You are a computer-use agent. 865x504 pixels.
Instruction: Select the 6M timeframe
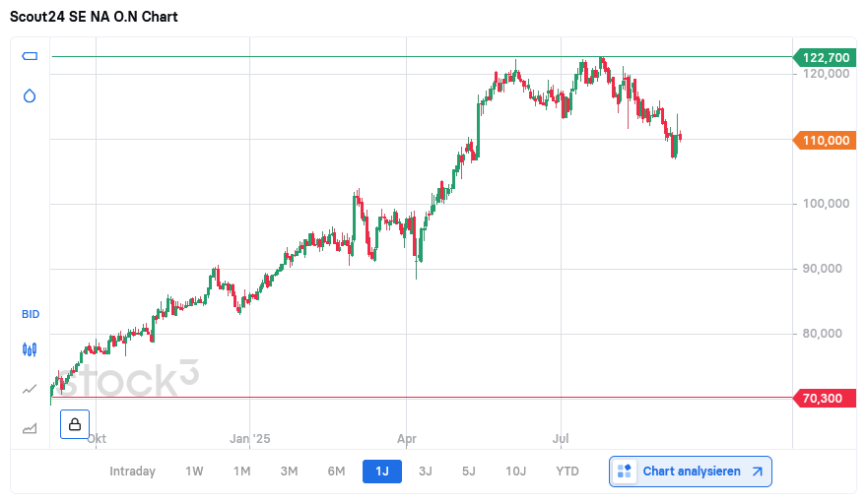pos(336,472)
